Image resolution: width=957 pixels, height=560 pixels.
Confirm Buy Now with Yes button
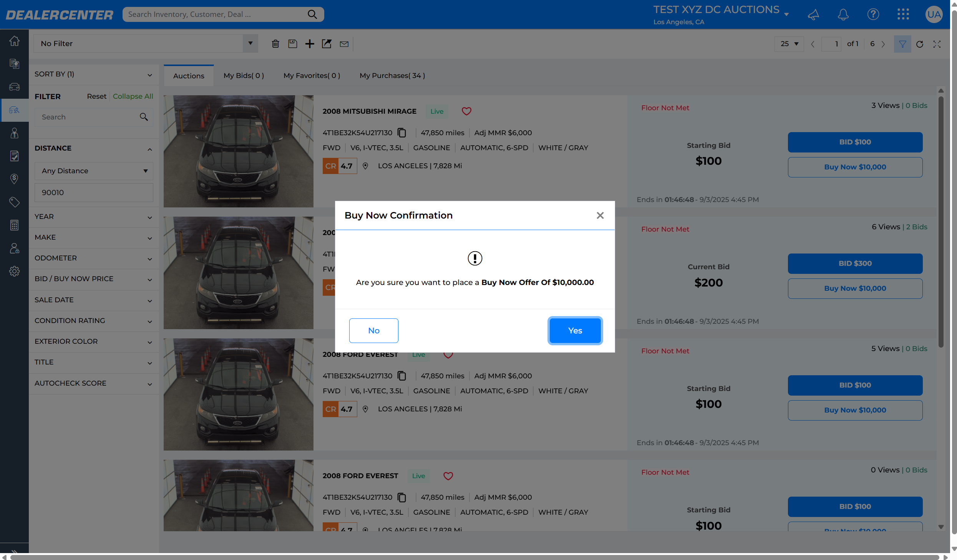pos(575,330)
